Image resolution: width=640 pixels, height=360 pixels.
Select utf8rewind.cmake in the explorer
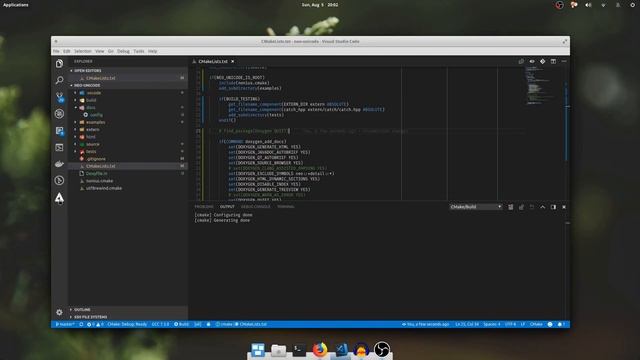click(x=128, y=188)
